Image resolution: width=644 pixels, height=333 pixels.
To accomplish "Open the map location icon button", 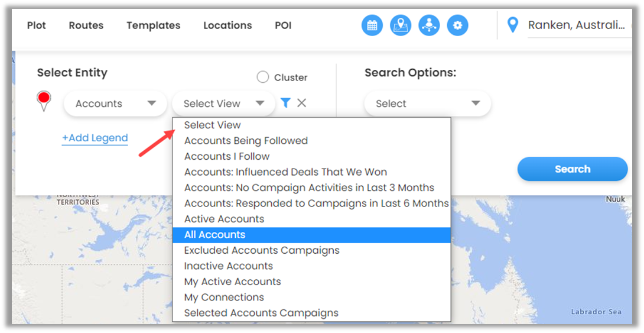I will click(x=401, y=25).
